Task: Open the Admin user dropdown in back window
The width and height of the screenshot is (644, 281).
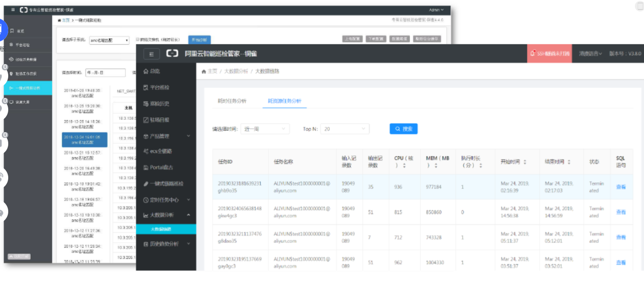Action: pos(436,10)
